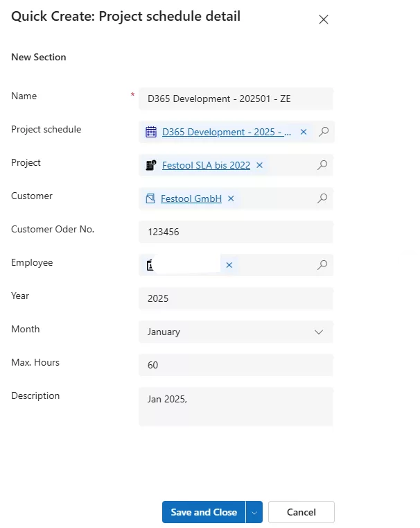Screen dimensions: 420x528
Task: Remove Festool SLA bis 2022 project
Action: tap(259, 165)
